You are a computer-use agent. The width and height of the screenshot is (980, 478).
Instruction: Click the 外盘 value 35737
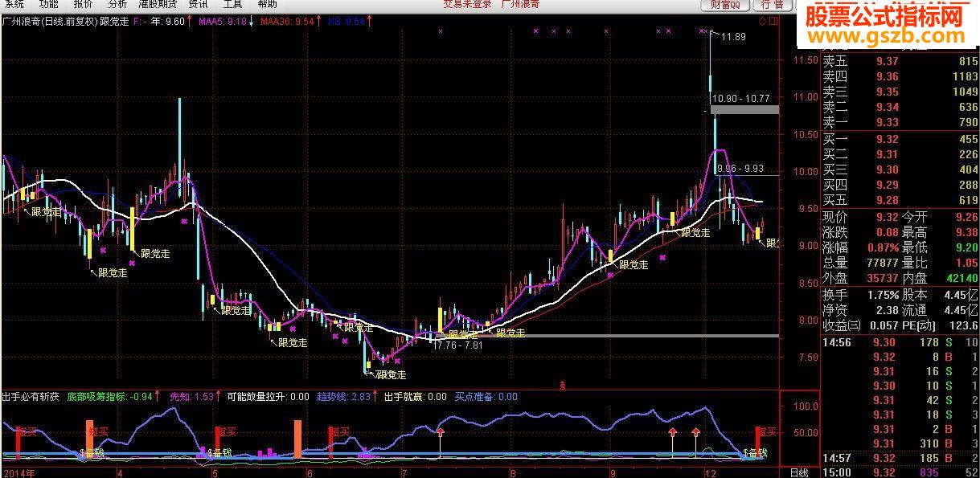[x=883, y=277]
